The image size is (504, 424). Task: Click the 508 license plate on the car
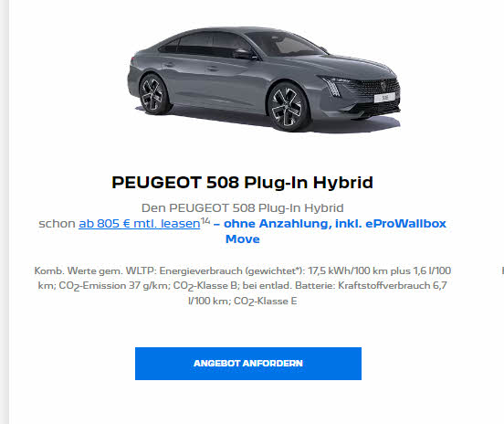click(384, 97)
